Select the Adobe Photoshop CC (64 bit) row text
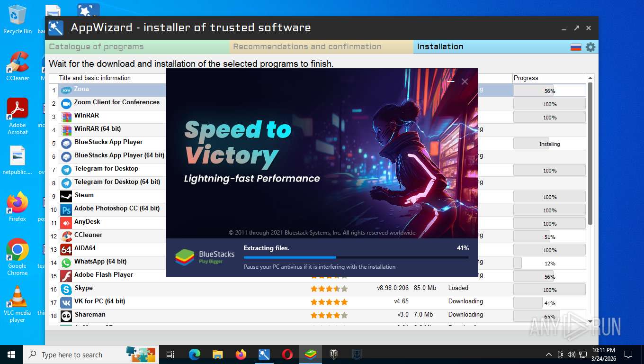Viewport: 644px width, 364px height. pyautogui.click(x=117, y=209)
